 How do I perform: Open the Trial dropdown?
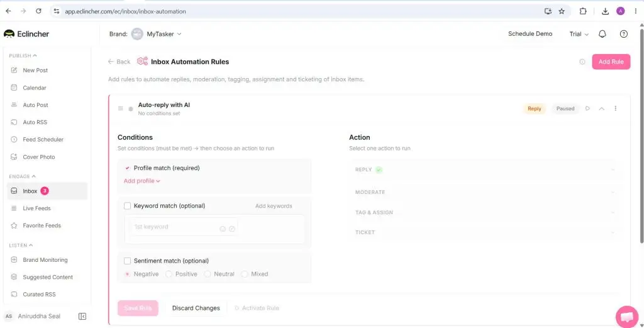tap(579, 34)
